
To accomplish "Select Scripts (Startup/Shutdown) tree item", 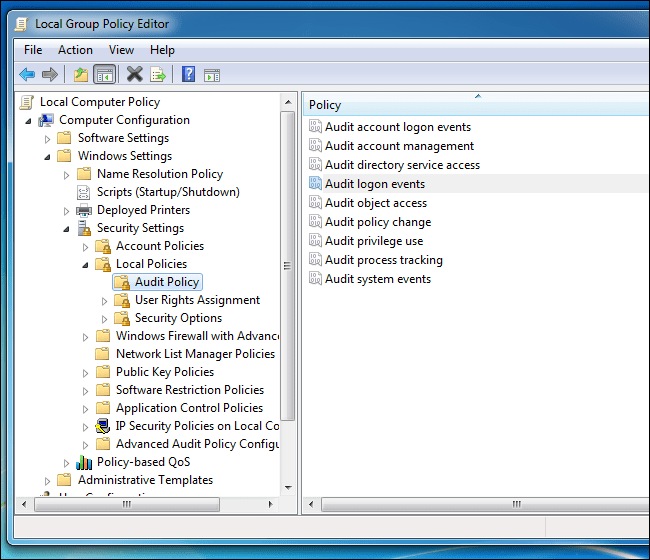I will click(167, 192).
